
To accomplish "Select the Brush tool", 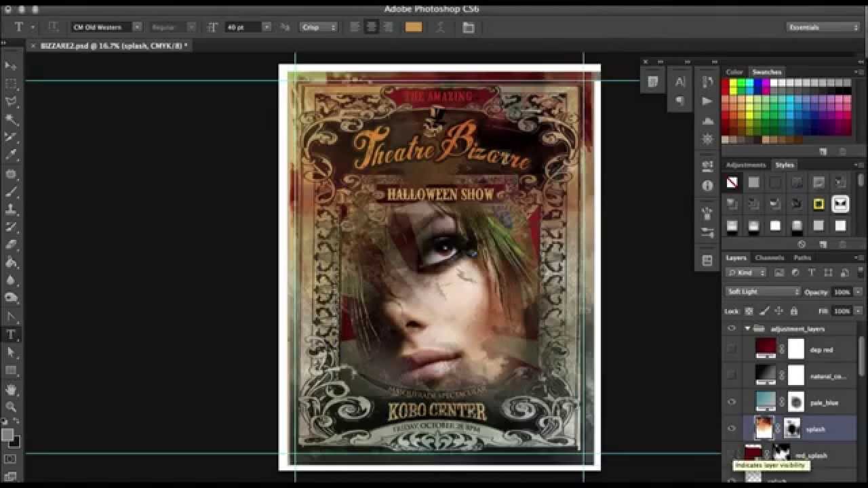I will (11, 192).
